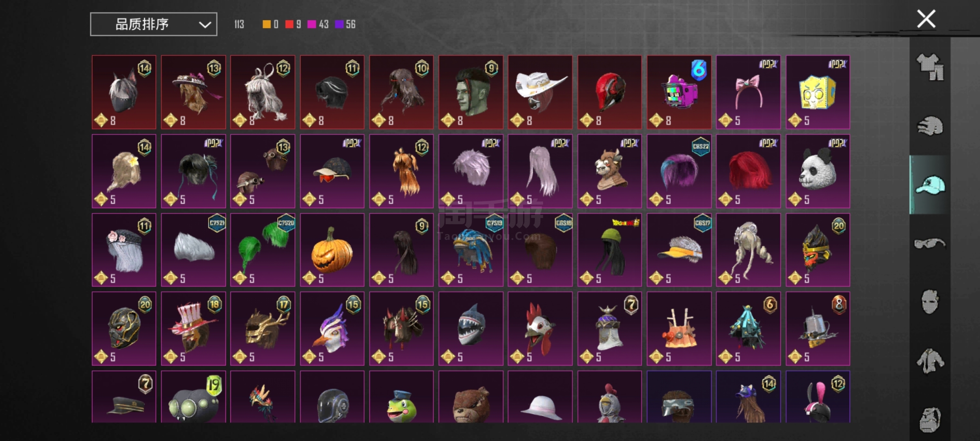Expand the 品质排序 sort dropdown
This screenshot has height=441, width=980.
(x=154, y=24)
